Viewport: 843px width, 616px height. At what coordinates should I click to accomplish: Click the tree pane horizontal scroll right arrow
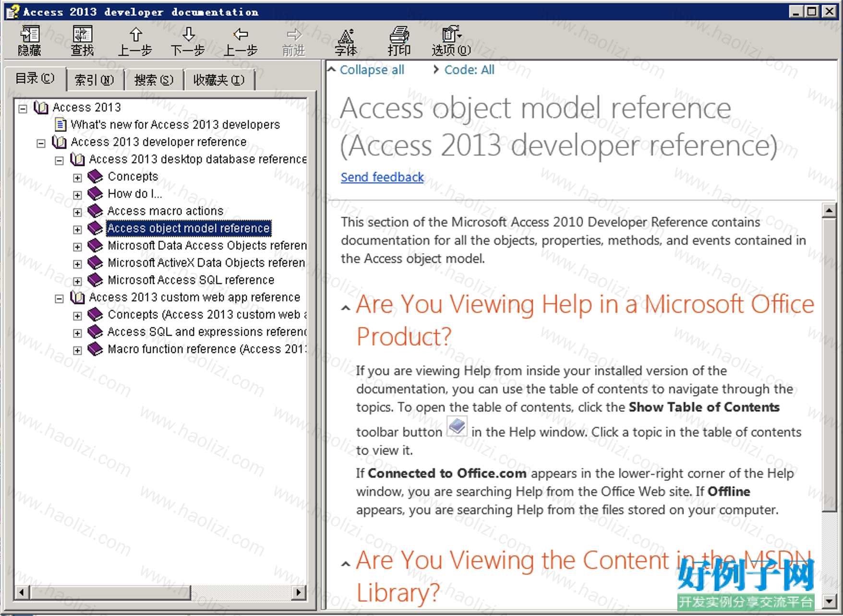click(x=299, y=592)
